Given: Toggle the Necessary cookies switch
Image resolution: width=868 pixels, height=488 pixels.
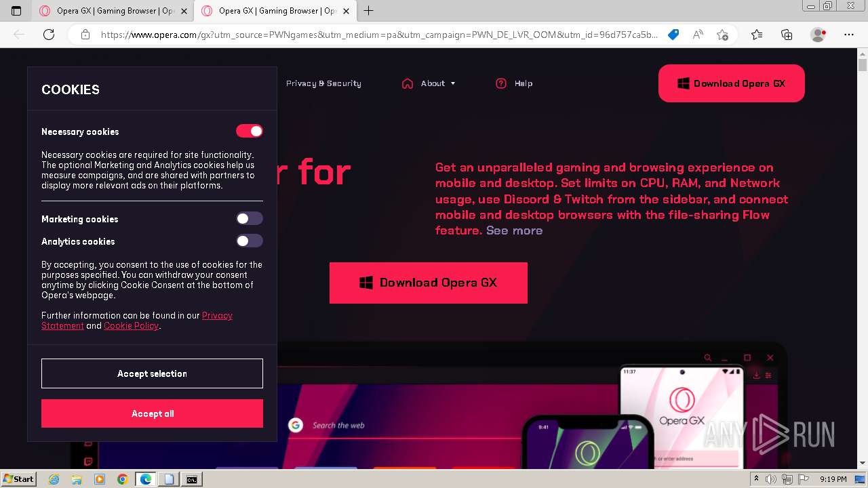Looking at the screenshot, I should (250, 131).
